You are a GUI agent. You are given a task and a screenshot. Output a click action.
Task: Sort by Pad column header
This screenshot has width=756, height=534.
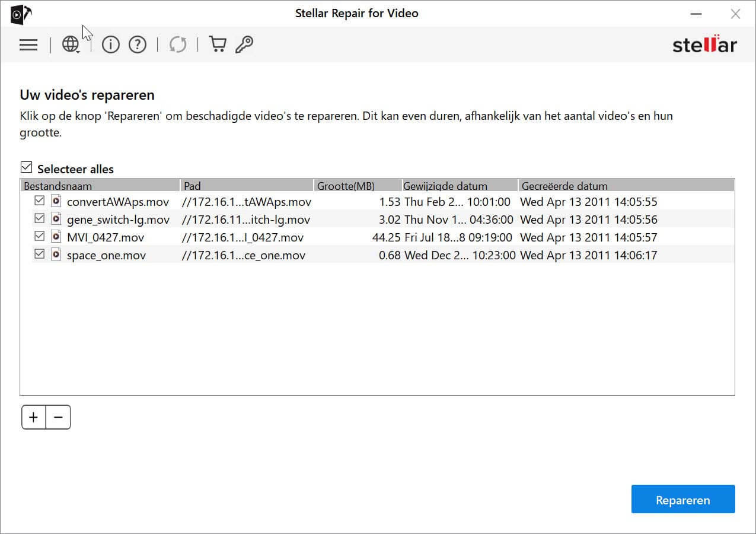(x=247, y=186)
